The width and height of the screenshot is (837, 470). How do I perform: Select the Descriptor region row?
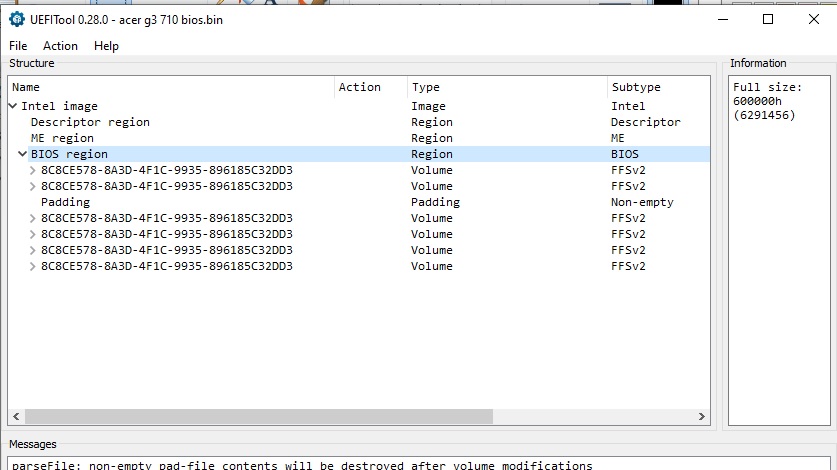tap(359, 122)
